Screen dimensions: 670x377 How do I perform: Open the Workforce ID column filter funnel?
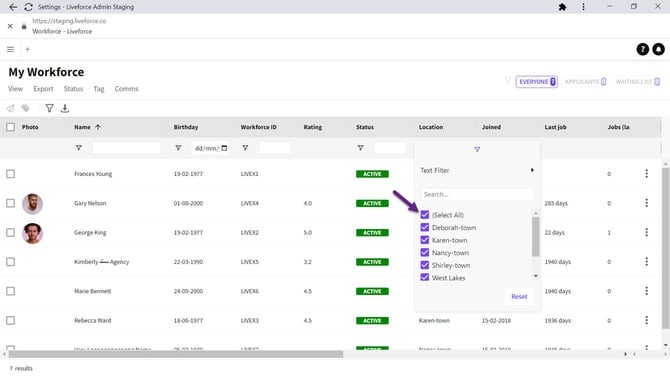[245, 148]
